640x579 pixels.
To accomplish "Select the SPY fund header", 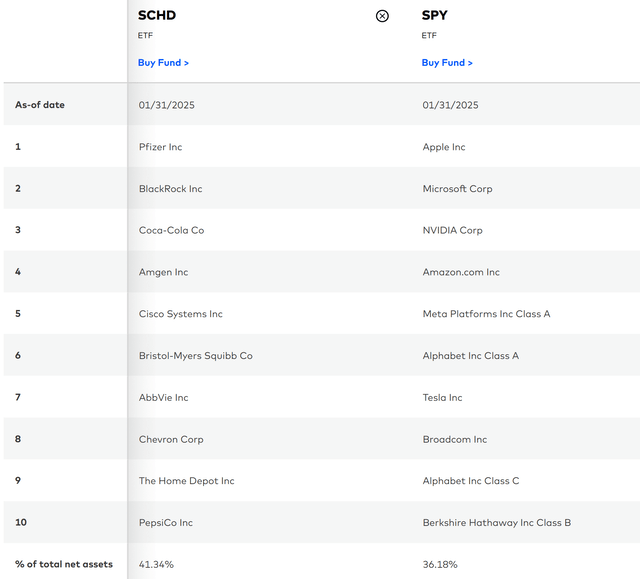I will pyautogui.click(x=435, y=15).
